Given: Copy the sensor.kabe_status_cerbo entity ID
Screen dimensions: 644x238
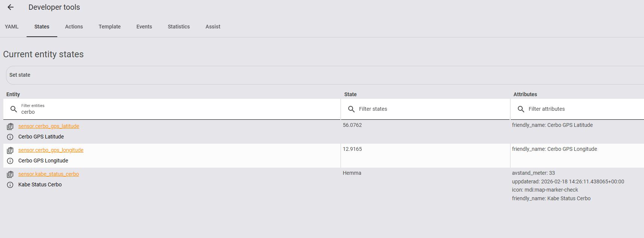Looking at the screenshot, I should tap(10, 174).
